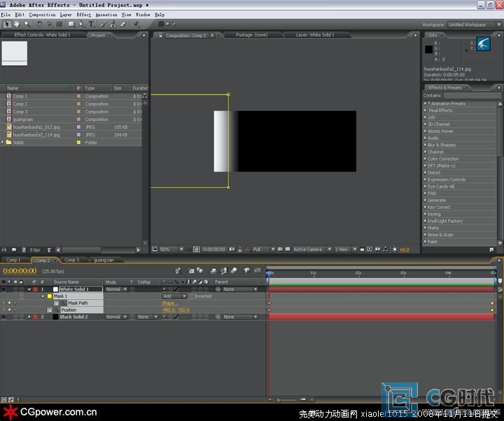
Task: Click the Shape... mask path link
Action: click(169, 303)
